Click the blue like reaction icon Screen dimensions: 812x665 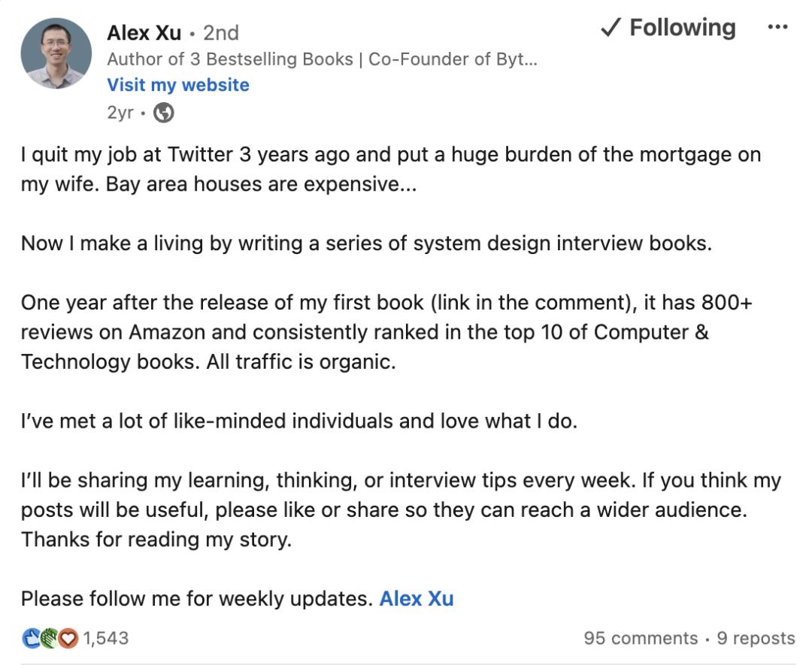pos(31,638)
